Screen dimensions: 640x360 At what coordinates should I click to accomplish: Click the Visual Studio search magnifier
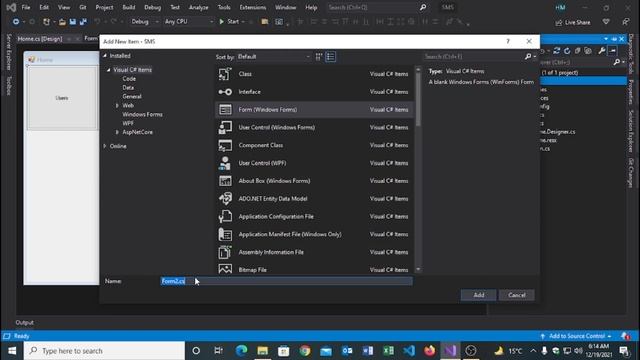(x=423, y=7)
